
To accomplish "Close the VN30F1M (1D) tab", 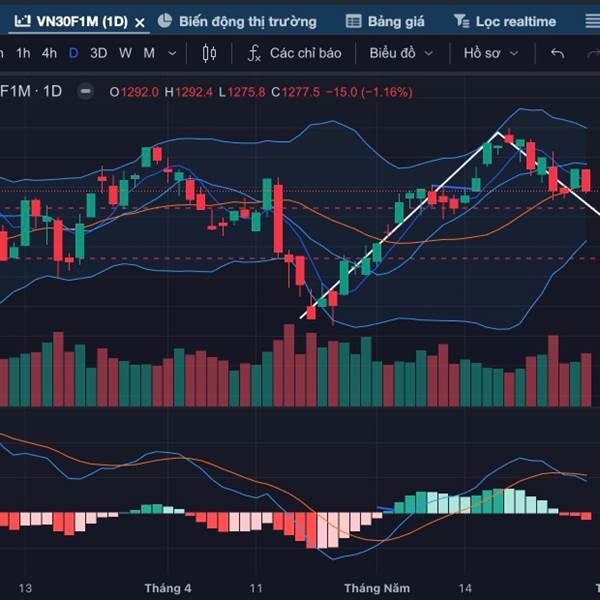I will click(x=140, y=23).
